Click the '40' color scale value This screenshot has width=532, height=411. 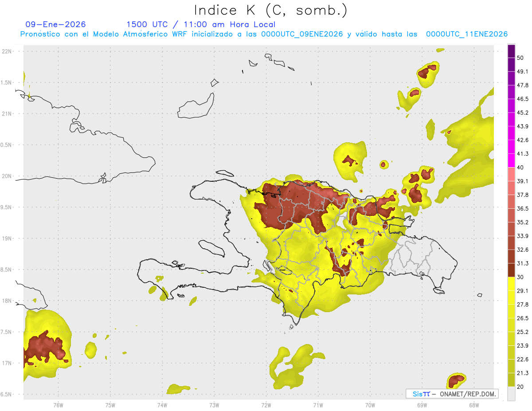tap(520, 168)
